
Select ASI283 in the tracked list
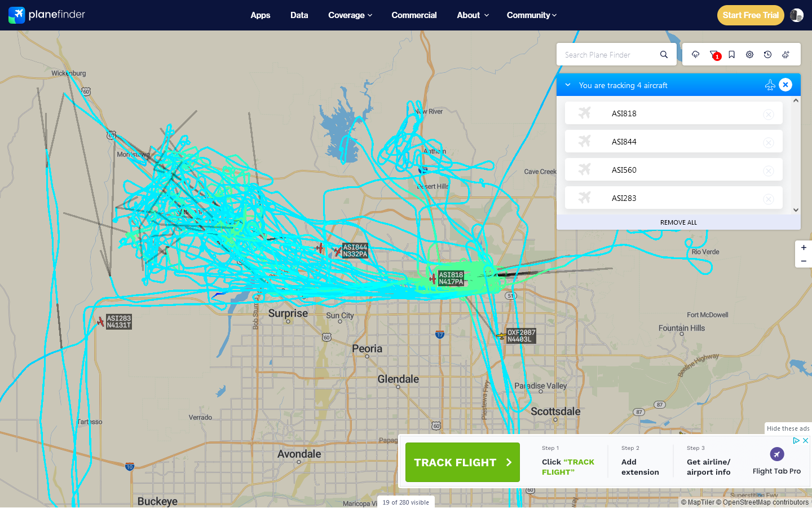pyautogui.click(x=674, y=198)
